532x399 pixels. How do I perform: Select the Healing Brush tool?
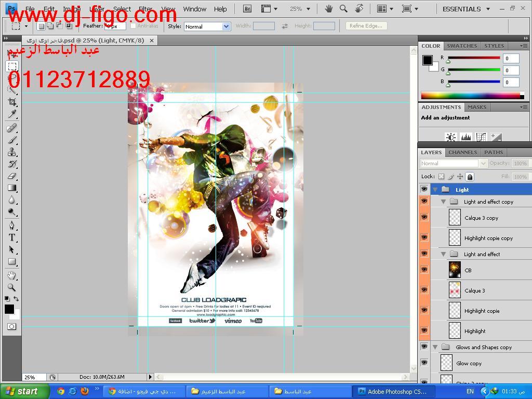(12, 128)
